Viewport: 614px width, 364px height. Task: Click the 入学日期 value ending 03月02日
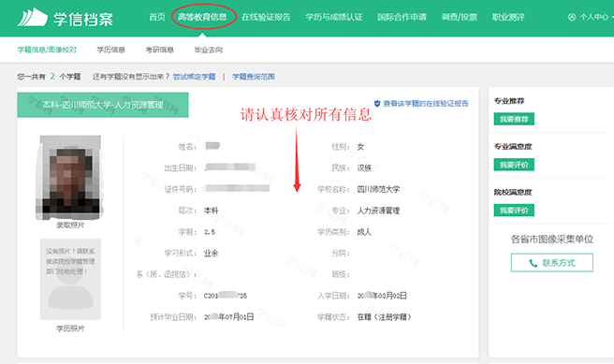(x=382, y=296)
